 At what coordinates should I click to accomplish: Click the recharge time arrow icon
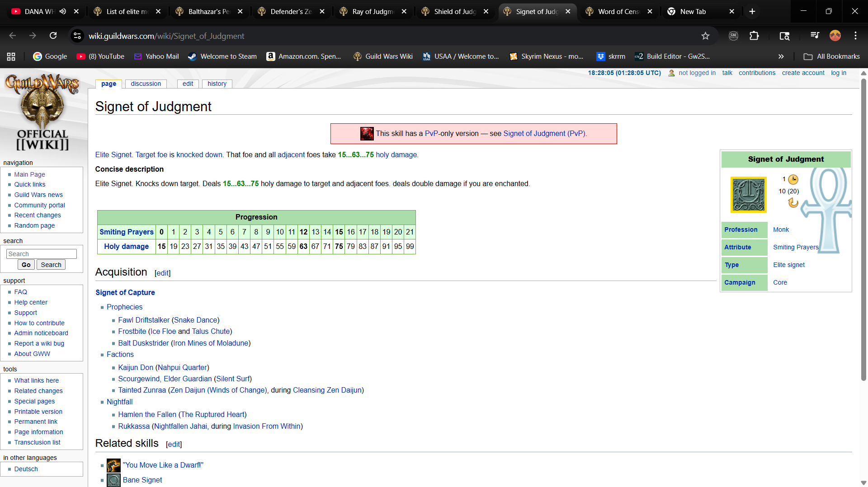pos(793,203)
